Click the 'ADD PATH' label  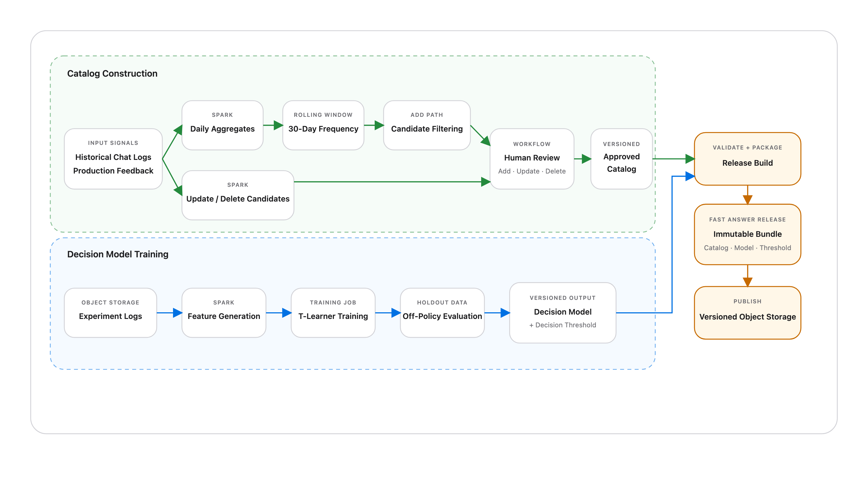pyautogui.click(x=427, y=115)
